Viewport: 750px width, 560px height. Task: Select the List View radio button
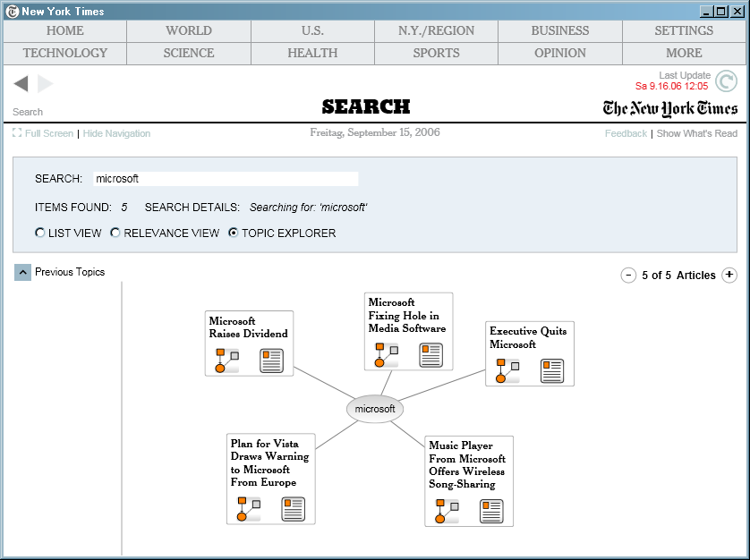click(40, 233)
